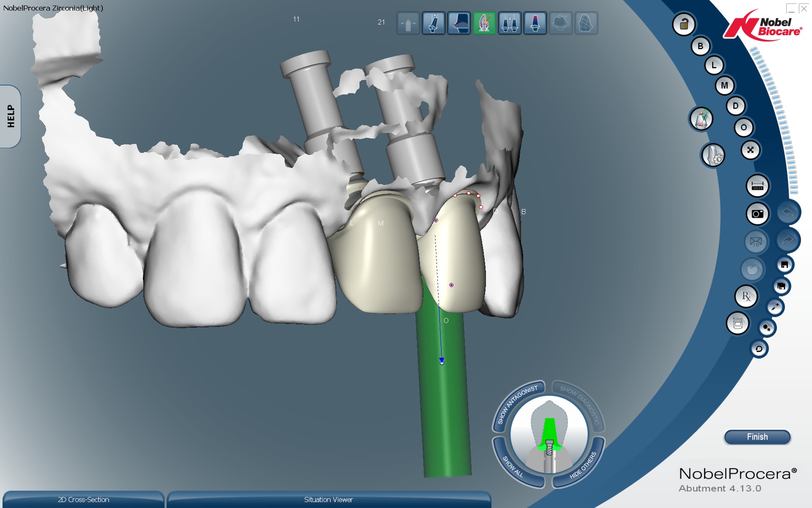Click the greyed tooth mesh step icon

click(x=586, y=23)
